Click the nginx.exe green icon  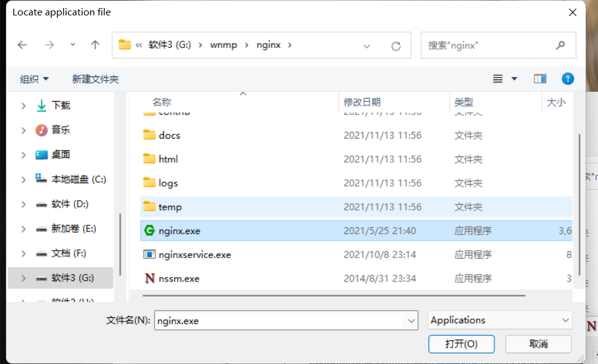pos(149,230)
